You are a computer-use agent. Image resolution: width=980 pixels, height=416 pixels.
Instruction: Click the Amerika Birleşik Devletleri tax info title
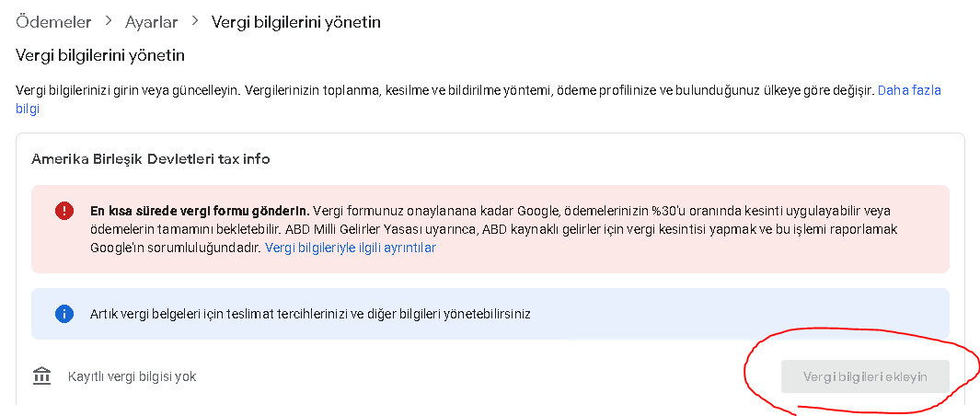pyautogui.click(x=151, y=159)
